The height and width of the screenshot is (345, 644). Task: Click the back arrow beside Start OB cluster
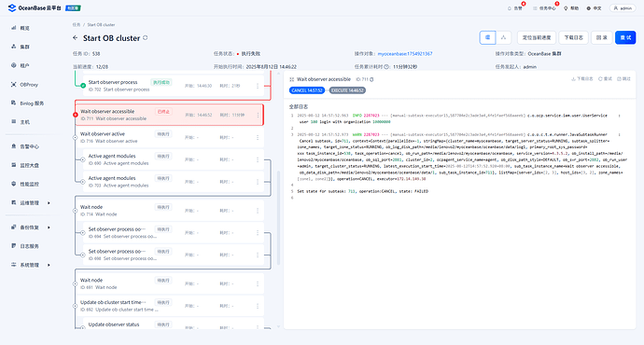tap(76, 37)
